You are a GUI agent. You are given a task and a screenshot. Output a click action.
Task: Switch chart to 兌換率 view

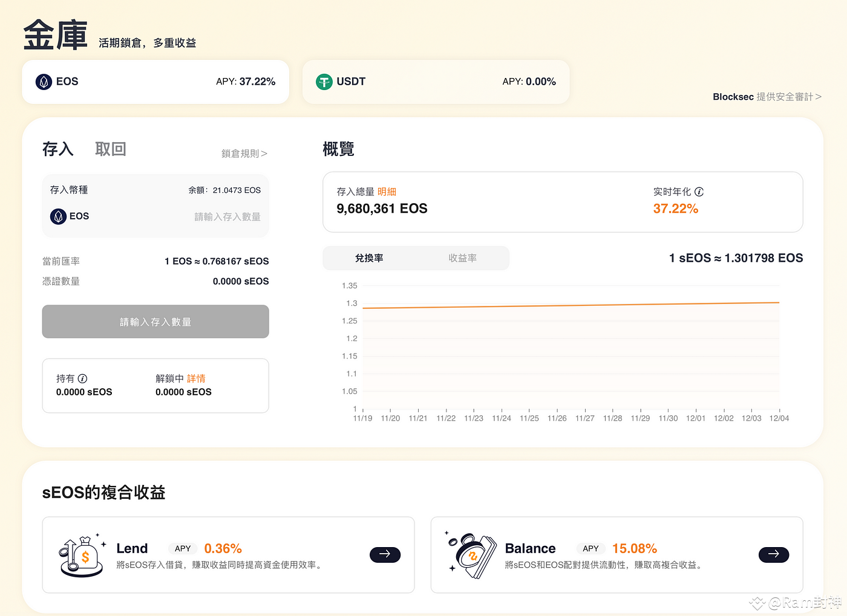369,258
